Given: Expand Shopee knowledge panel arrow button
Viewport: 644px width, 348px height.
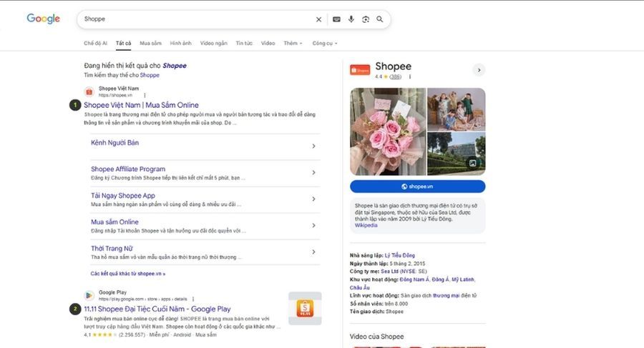Looking at the screenshot, I should tap(479, 70).
